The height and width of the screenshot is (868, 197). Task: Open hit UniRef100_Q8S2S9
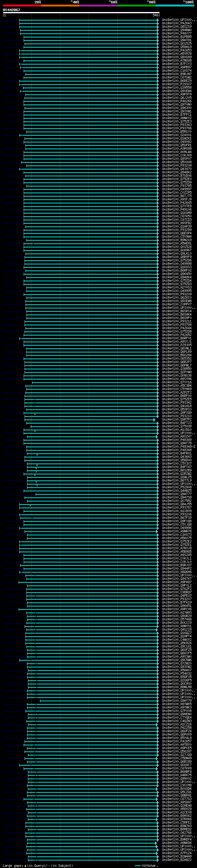pyautogui.click(x=177, y=26)
